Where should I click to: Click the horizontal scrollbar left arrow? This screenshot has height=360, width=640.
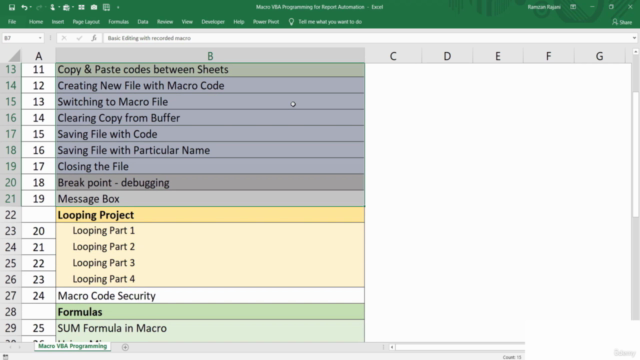tap(392, 347)
